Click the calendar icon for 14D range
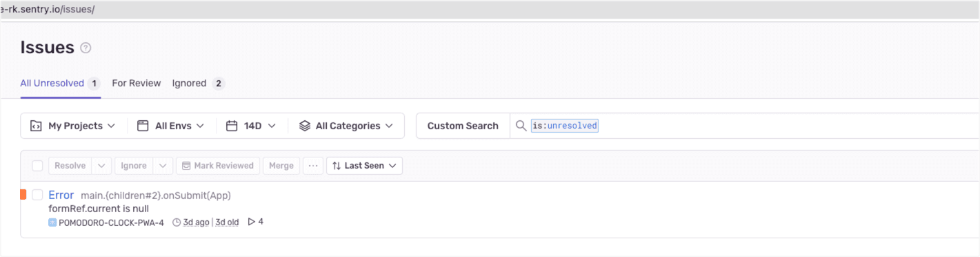The image size is (980, 257). [x=232, y=126]
